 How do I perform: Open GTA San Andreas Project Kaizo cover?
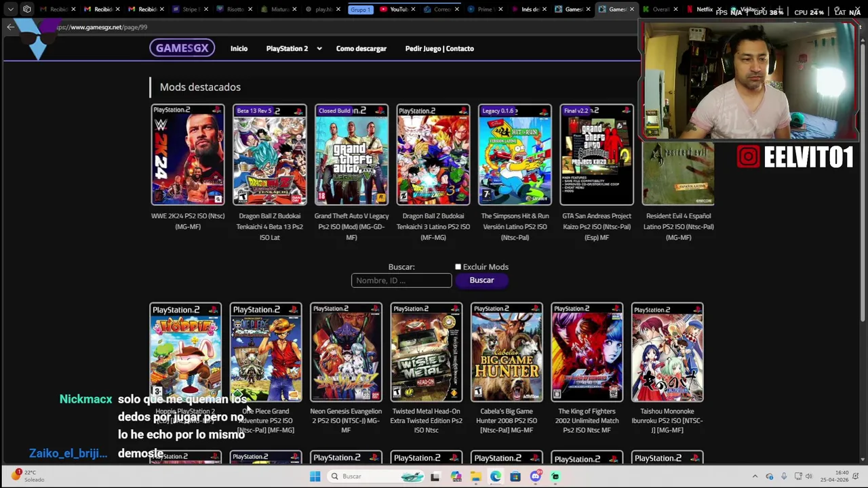point(597,155)
